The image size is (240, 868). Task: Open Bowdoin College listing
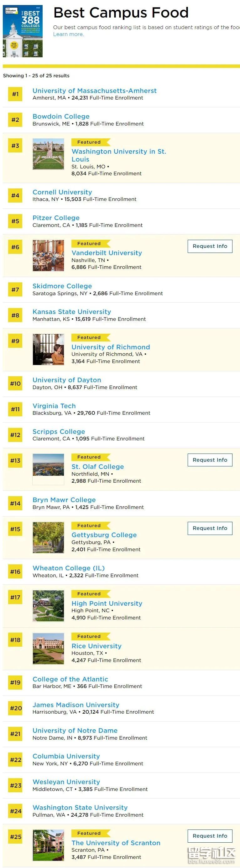[61, 116]
